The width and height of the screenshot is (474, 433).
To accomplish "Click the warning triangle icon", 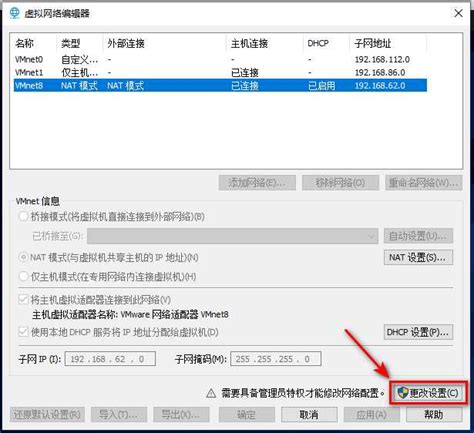I will (211, 394).
